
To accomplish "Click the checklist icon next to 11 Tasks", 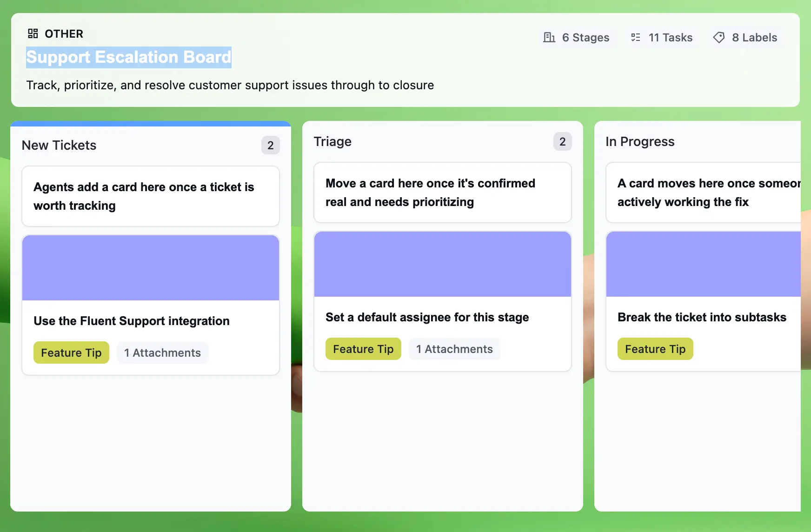I will click(636, 37).
